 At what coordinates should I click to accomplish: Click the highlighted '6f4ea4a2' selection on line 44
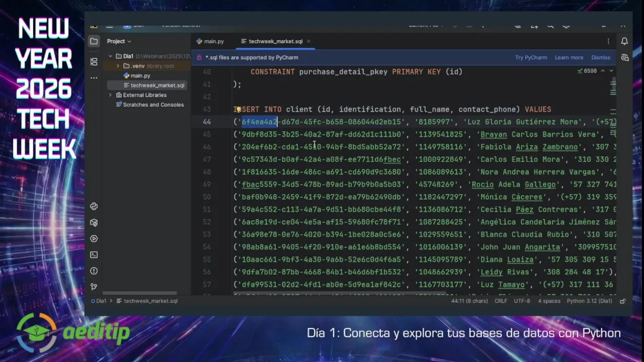pyautogui.click(x=259, y=122)
